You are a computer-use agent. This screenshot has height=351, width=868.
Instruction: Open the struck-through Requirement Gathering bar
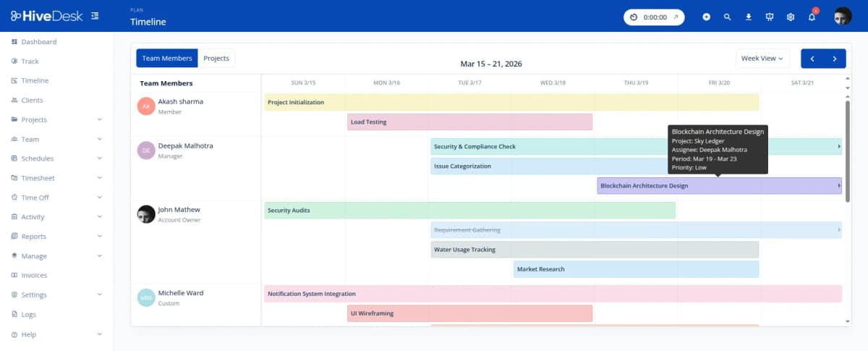pyautogui.click(x=637, y=230)
